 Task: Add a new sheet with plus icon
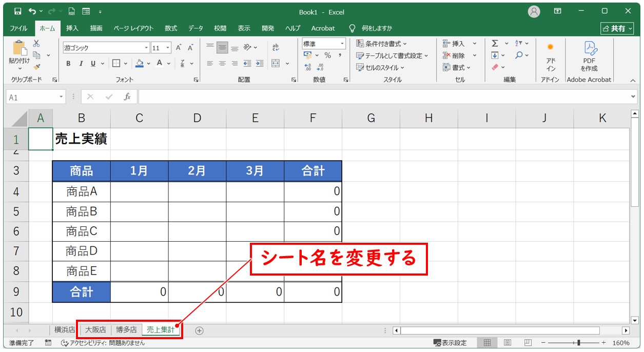pyautogui.click(x=199, y=330)
